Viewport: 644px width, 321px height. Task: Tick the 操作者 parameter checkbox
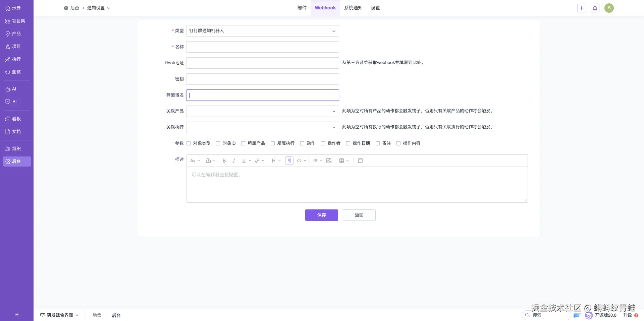point(323,143)
